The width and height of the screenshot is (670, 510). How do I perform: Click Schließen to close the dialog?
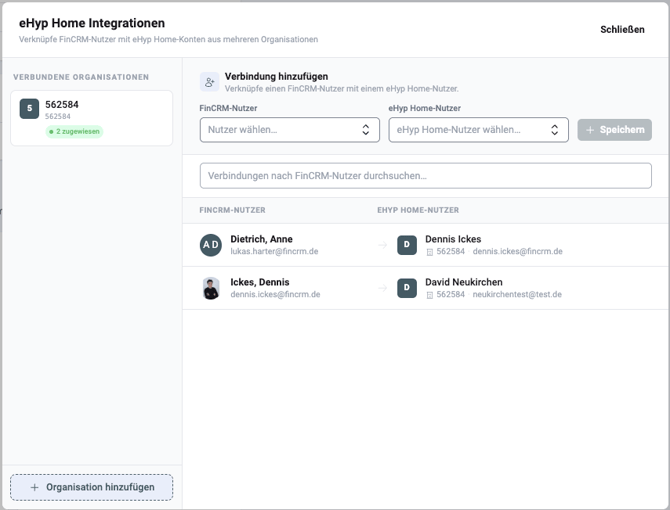[622, 29]
